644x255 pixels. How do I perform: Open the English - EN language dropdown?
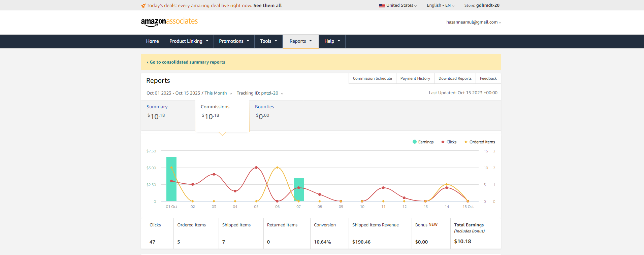[x=441, y=5]
